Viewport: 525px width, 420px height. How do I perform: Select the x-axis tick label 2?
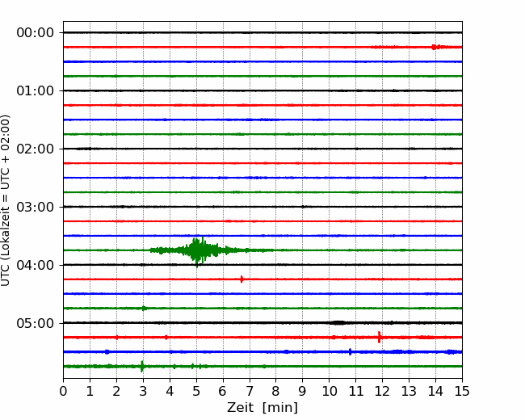tap(116, 391)
